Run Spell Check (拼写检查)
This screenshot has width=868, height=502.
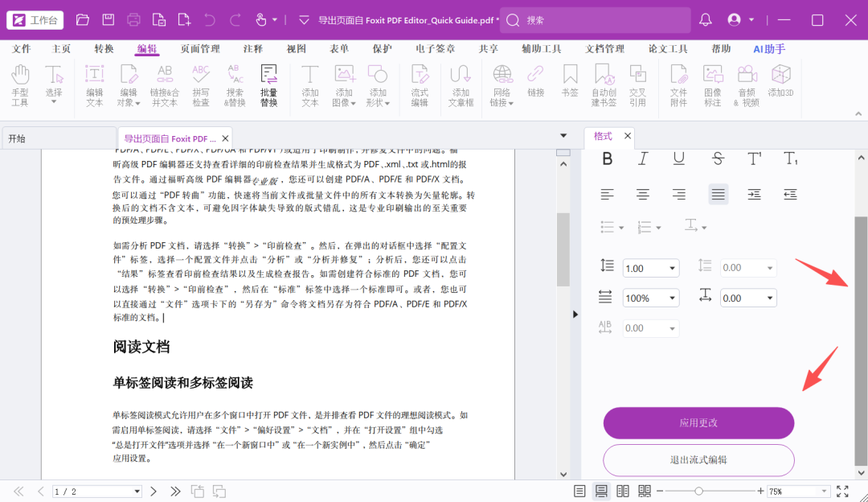coord(200,86)
